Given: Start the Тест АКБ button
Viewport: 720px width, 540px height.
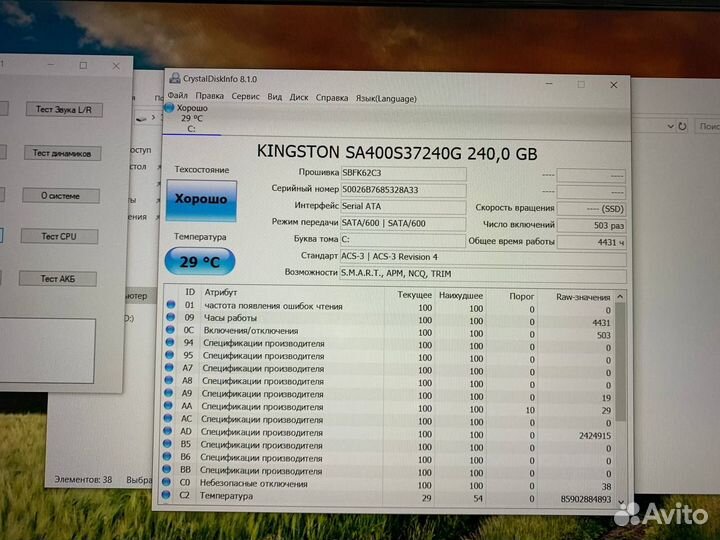Looking at the screenshot, I should tap(57, 279).
